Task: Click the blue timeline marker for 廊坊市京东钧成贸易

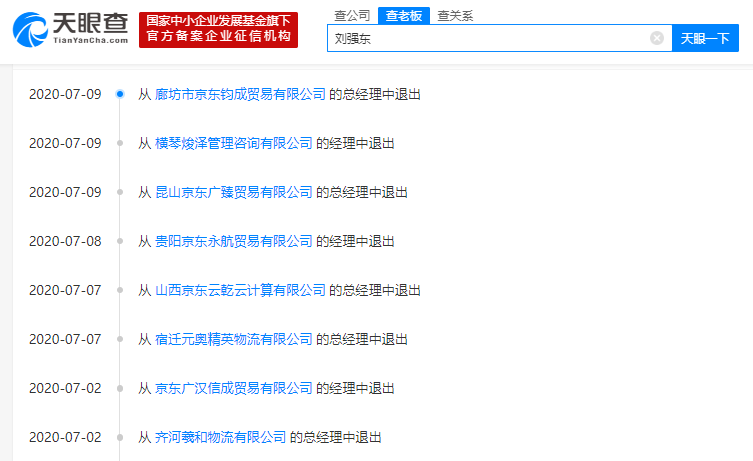Action: (x=120, y=94)
